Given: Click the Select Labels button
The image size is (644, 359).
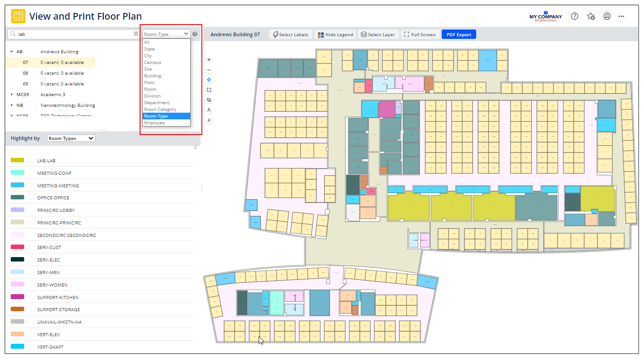Looking at the screenshot, I should tap(290, 34).
